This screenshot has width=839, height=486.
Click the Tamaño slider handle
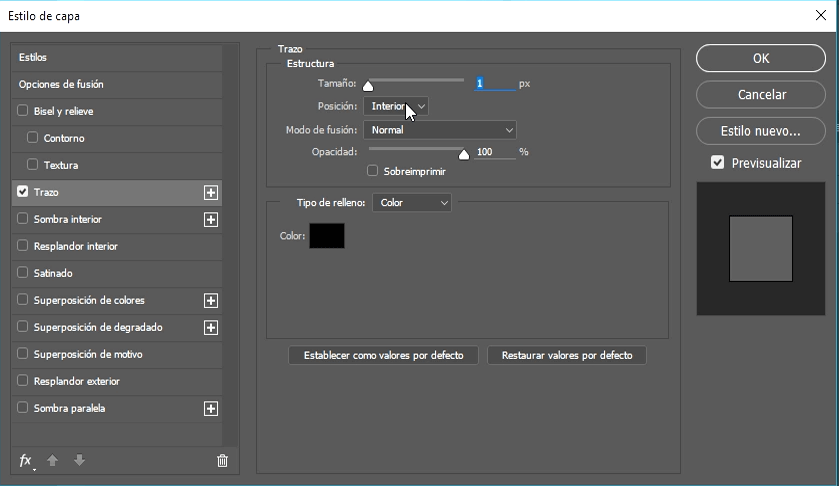(x=368, y=86)
